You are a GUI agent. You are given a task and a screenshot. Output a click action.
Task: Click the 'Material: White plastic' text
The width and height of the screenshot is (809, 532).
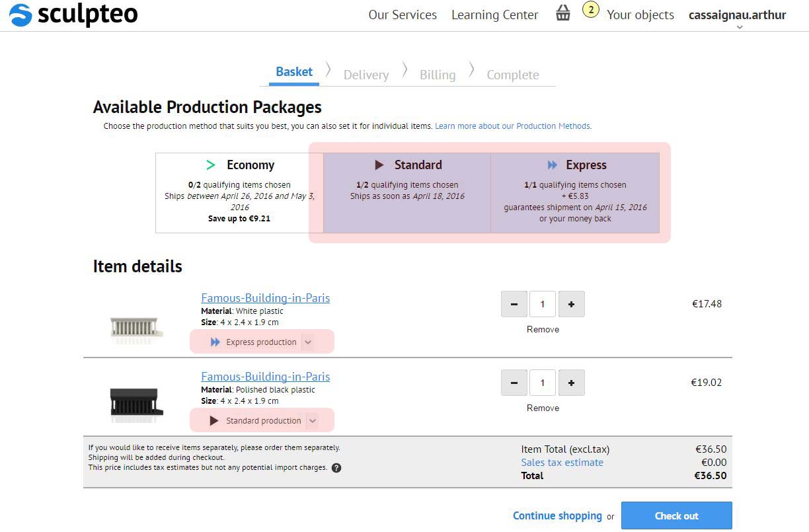coord(242,311)
